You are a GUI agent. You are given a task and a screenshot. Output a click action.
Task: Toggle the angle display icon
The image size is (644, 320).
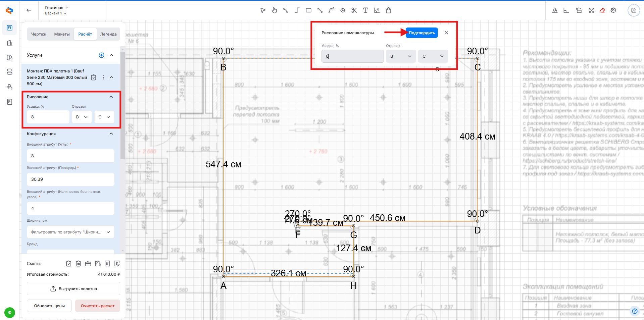(x=566, y=10)
